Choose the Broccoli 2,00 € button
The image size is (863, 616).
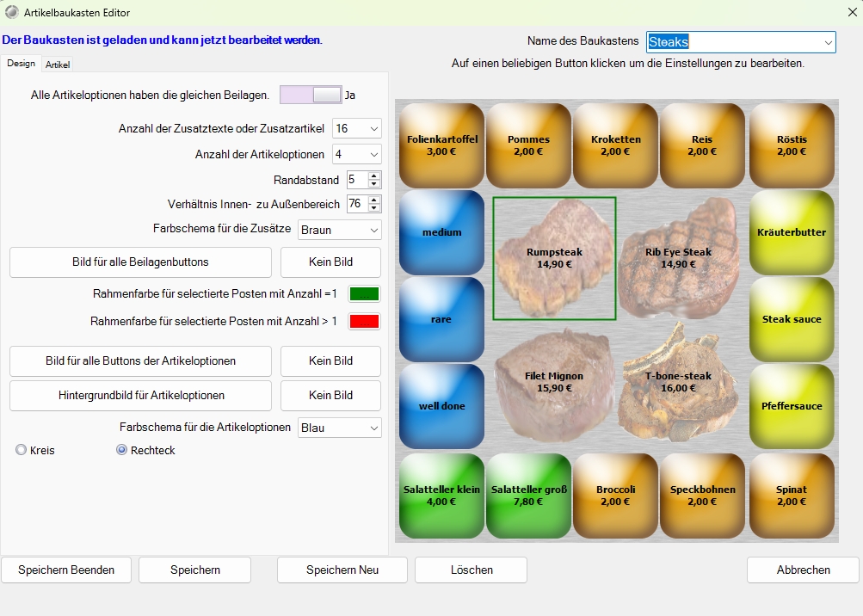tap(615, 496)
